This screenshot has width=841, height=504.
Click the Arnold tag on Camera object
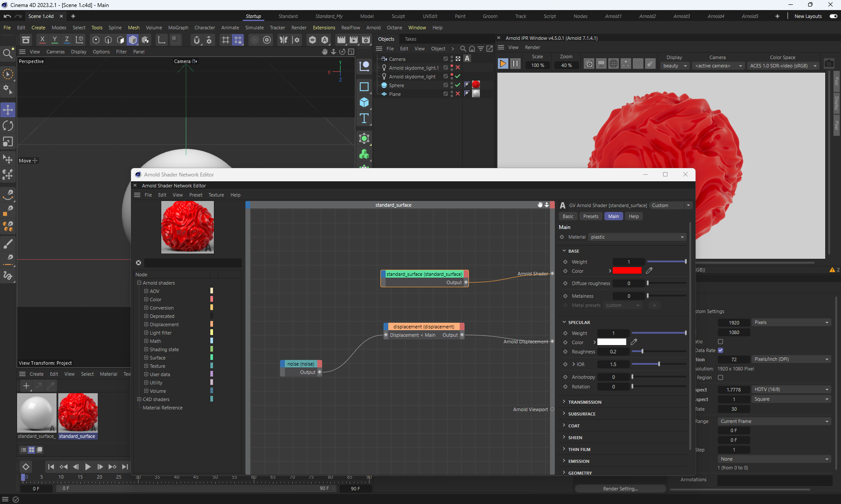[x=467, y=59]
